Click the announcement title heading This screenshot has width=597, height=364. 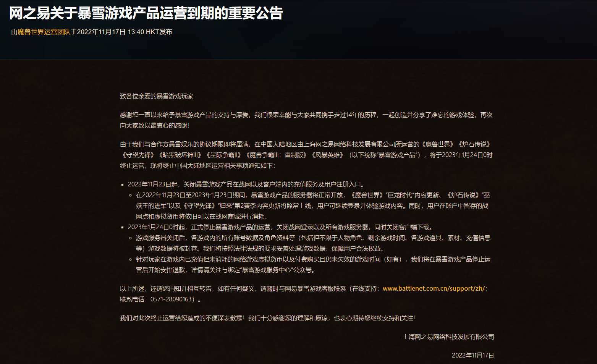(x=146, y=13)
